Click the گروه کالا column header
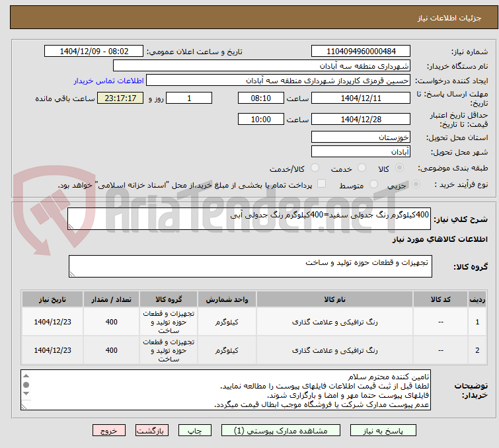The width and height of the screenshot is (499, 448). point(169,299)
